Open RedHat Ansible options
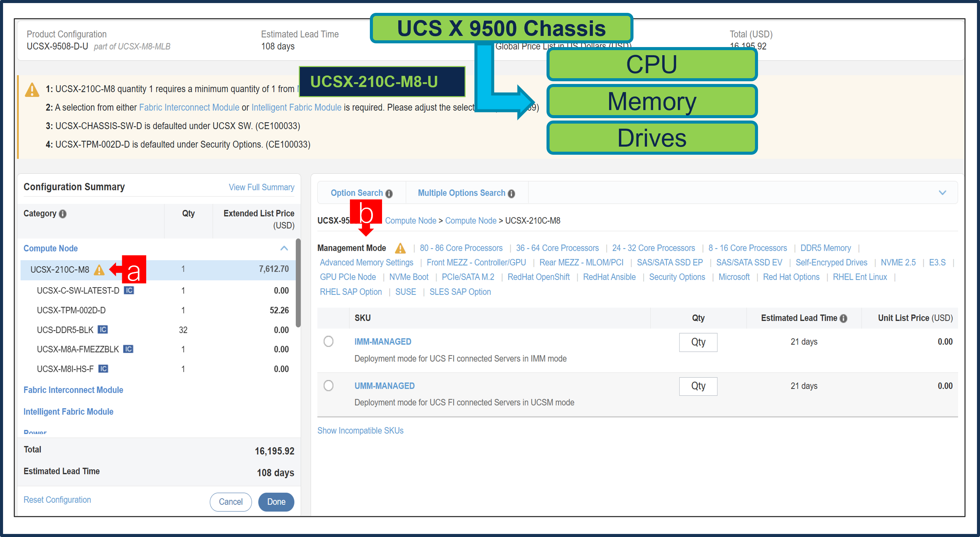The height and width of the screenshot is (537, 980). [609, 277]
